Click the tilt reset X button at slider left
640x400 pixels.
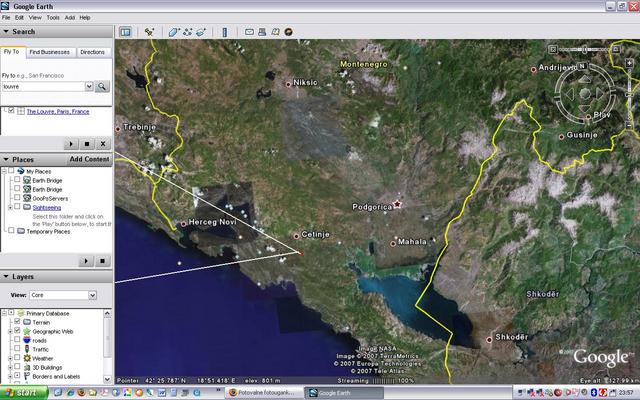pos(553,49)
